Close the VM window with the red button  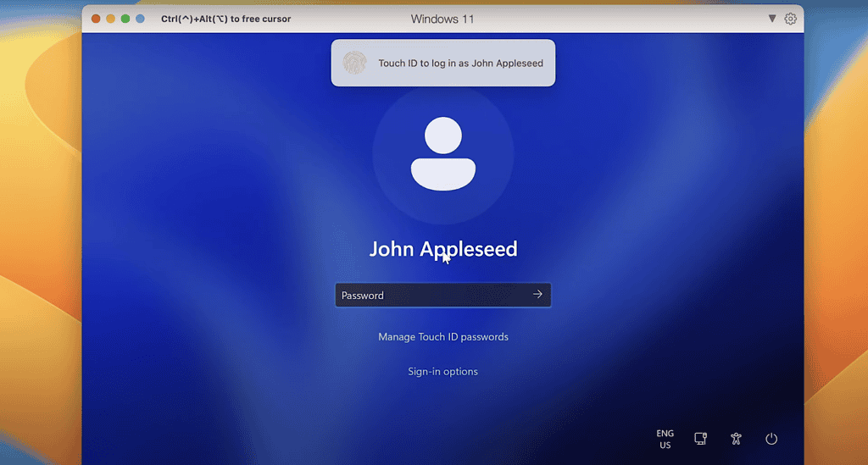coord(96,19)
